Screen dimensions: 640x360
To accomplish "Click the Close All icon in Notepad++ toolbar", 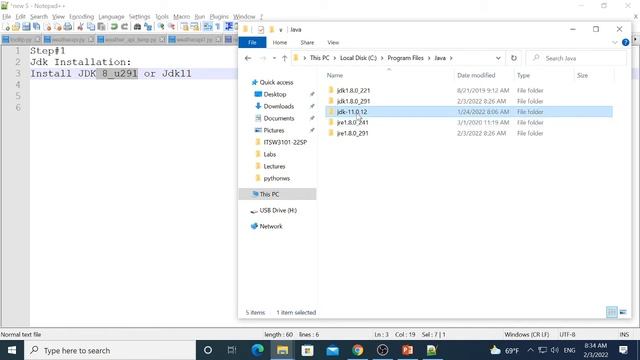I will [x=58, y=27].
